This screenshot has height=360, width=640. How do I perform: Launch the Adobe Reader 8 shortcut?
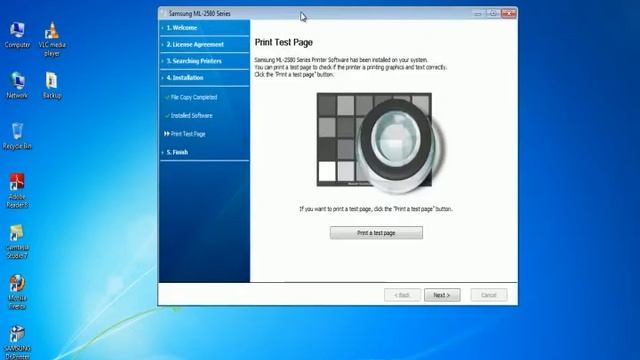[17, 191]
